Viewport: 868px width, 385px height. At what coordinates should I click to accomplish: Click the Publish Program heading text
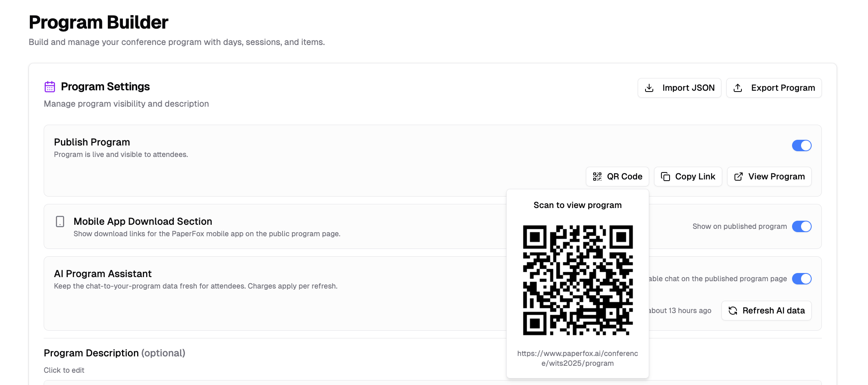(x=92, y=142)
